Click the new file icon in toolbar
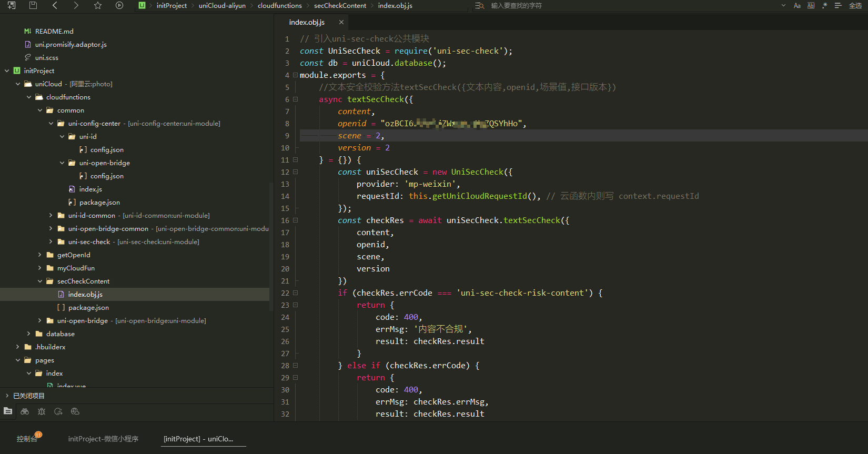 click(x=12, y=5)
